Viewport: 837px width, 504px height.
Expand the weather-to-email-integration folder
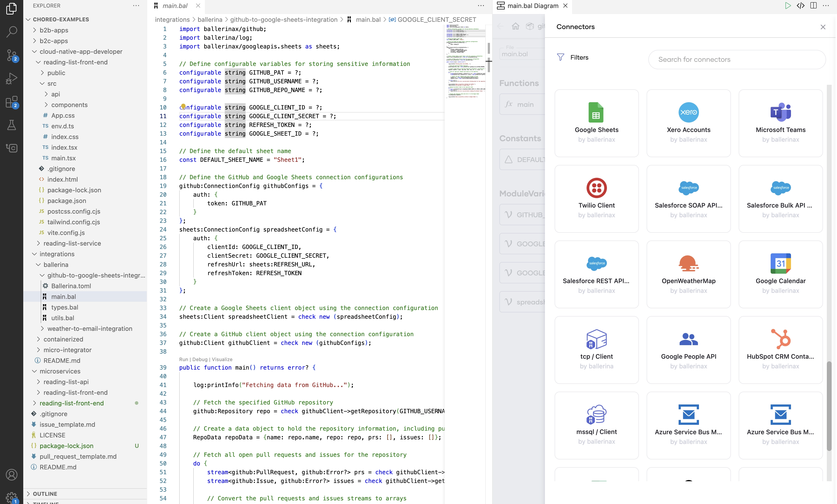click(85, 328)
